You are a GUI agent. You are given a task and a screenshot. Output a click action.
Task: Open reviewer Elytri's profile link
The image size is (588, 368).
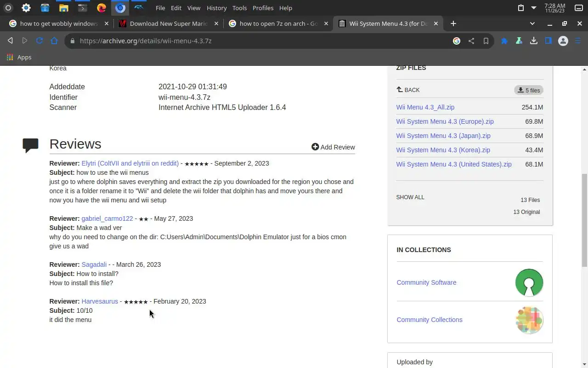point(130,163)
